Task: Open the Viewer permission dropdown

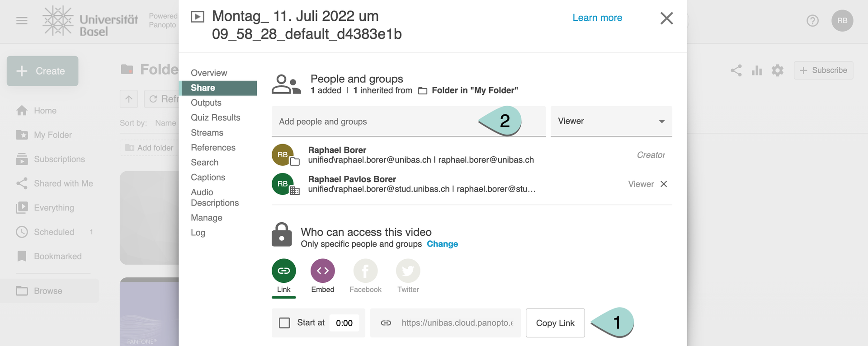Action: 611,121
